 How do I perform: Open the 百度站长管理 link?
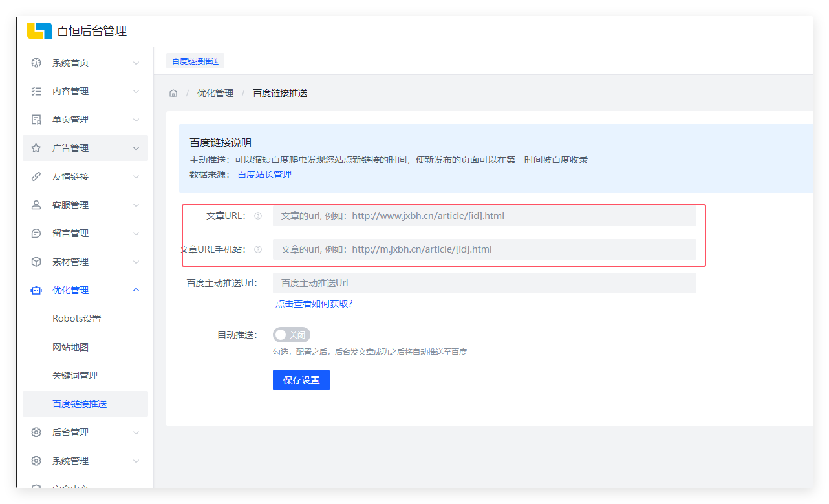click(x=264, y=174)
